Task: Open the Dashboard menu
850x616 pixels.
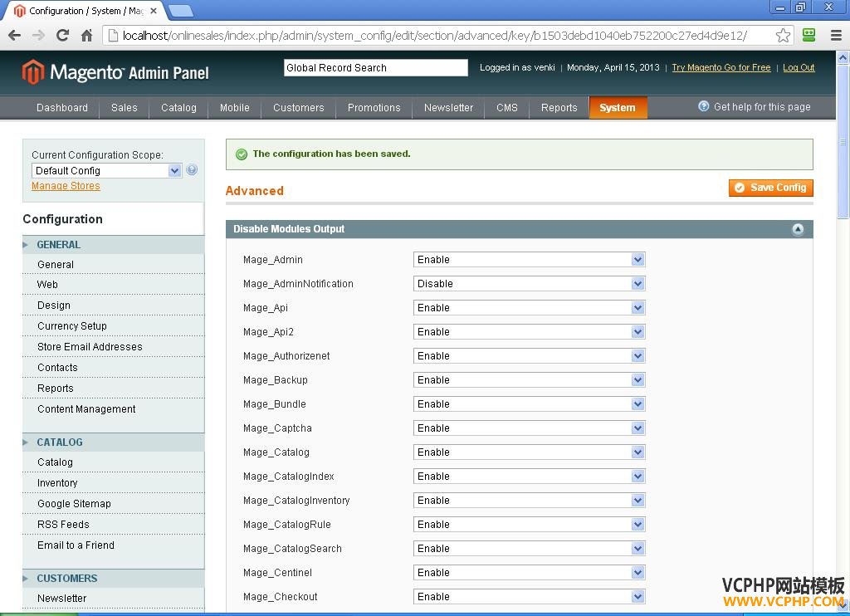Action: pos(61,107)
